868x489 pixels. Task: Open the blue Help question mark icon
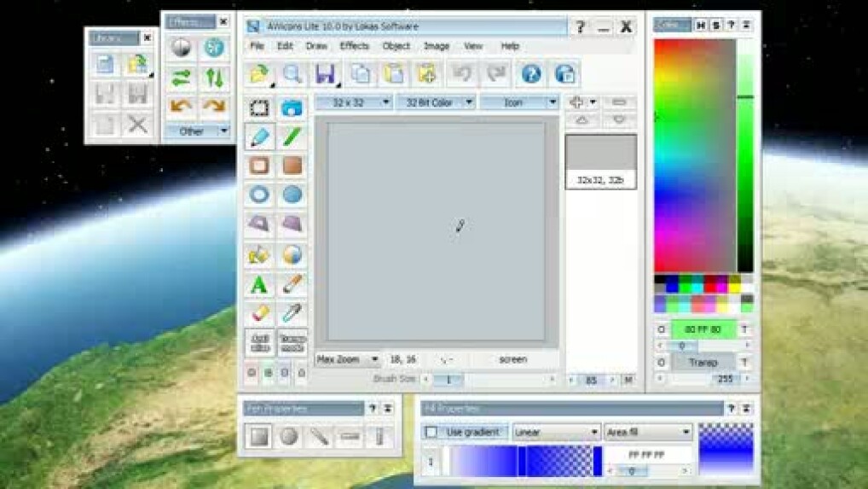coord(531,74)
